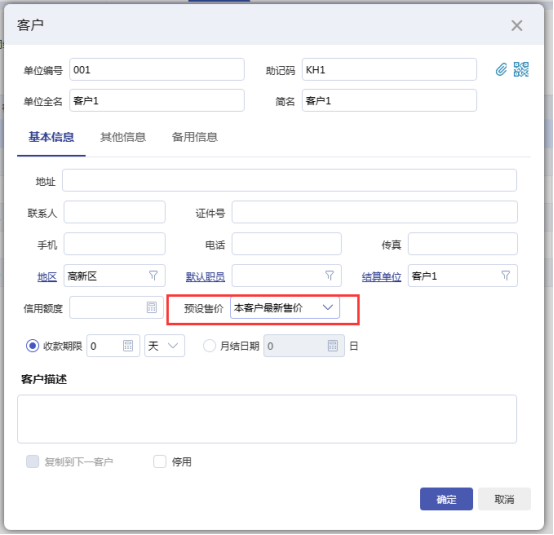Viewport: 554px width, 535px height.
Task: Click the filter icon in 结算单位 field
Action: click(x=506, y=276)
